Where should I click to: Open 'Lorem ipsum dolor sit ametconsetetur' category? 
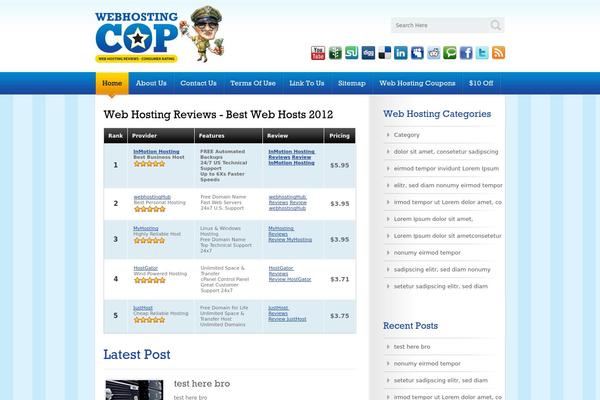pyautogui.click(x=447, y=236)
